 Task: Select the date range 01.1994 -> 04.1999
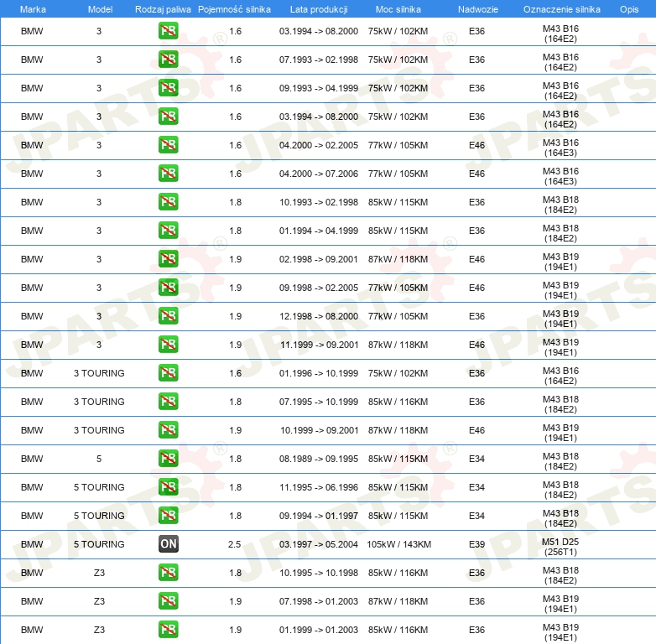319,231
